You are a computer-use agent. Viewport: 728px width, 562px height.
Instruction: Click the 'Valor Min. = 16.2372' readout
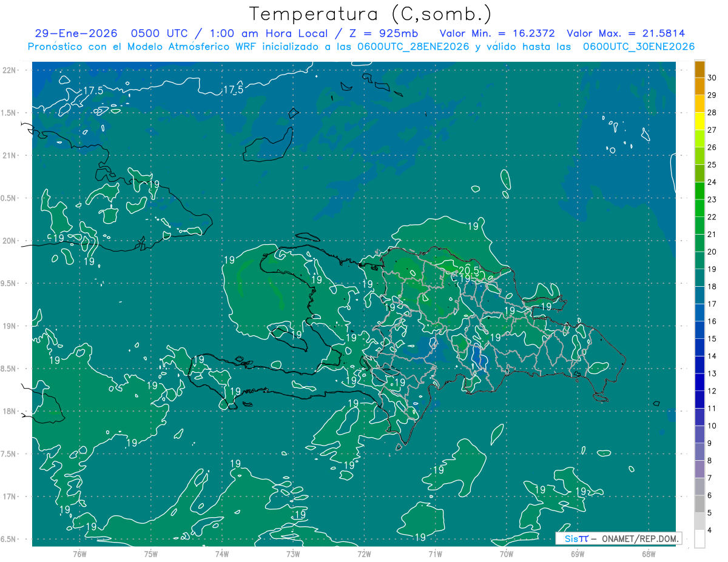[497, 34]
